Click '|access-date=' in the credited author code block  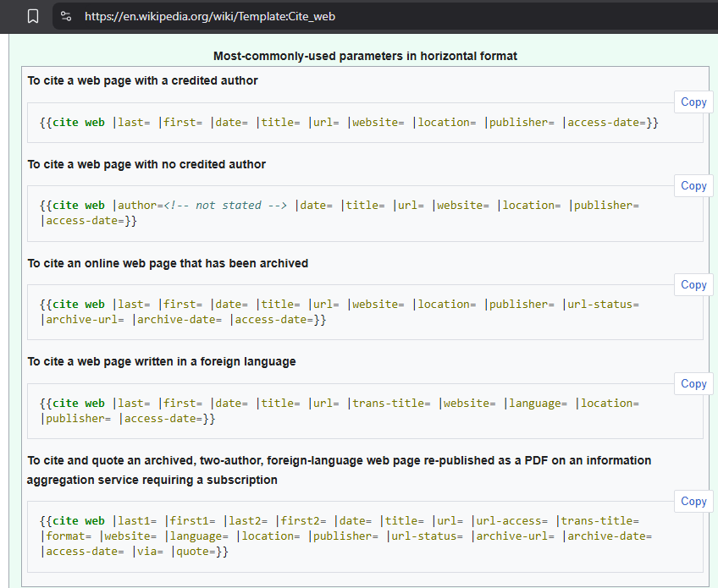[x=604, y=123]
